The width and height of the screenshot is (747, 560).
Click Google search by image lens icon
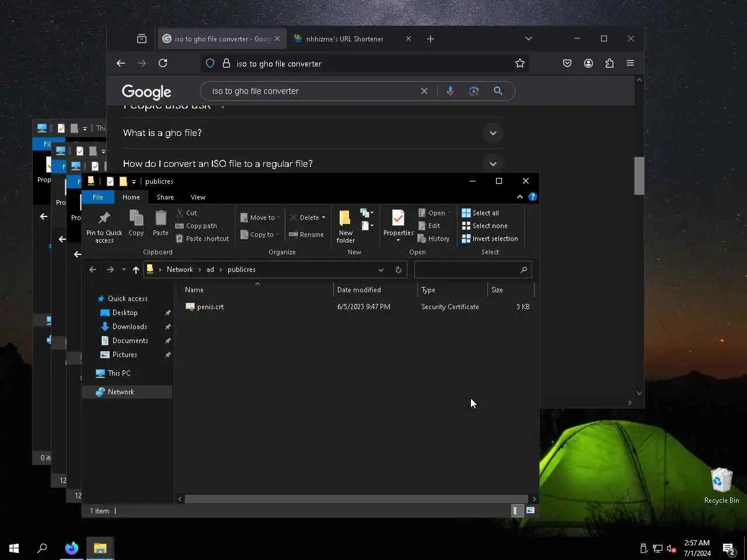pos(474,91)
